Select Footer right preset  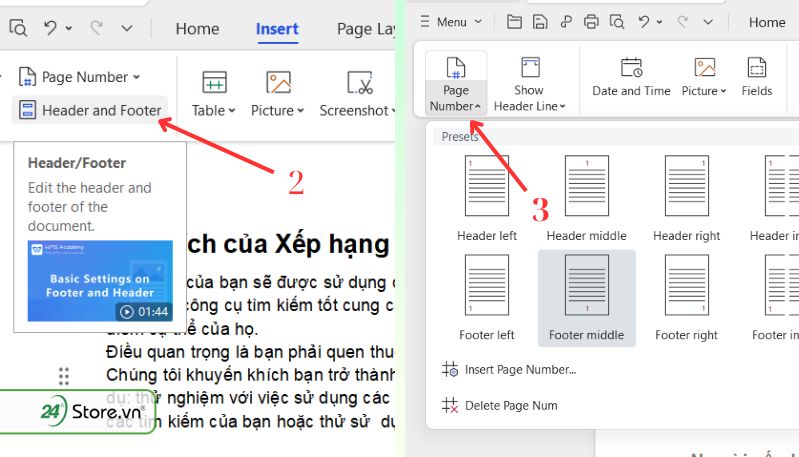tap(686, 298)
